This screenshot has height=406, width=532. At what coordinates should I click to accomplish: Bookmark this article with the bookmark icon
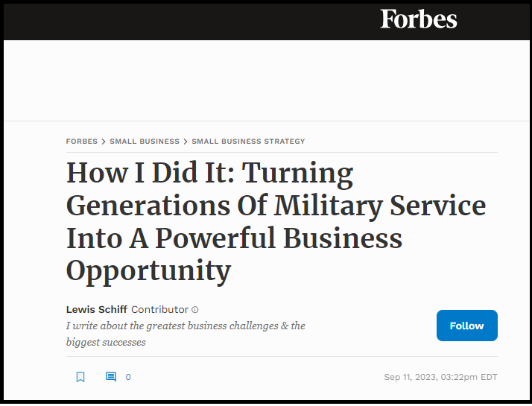point(80,377)
